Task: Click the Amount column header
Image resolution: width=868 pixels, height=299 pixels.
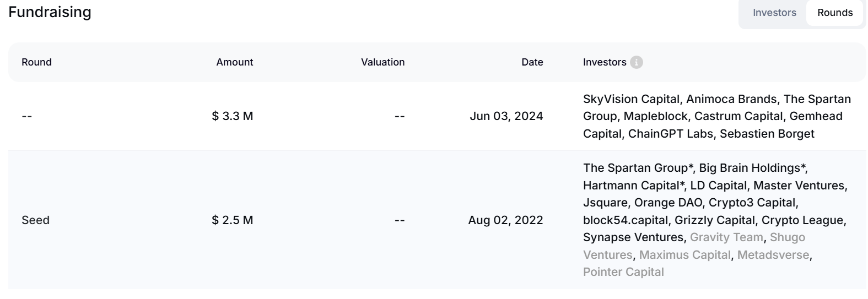Action: pos(235,62)
